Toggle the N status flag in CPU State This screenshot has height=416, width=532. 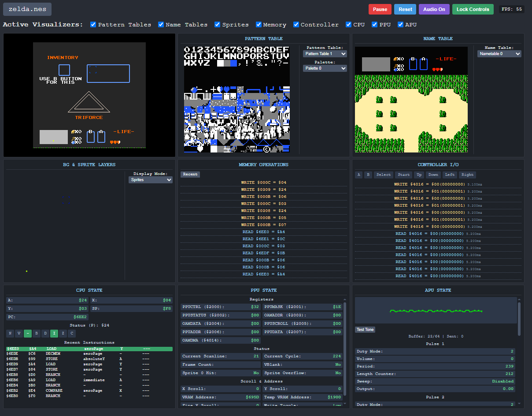coord(10,334)
